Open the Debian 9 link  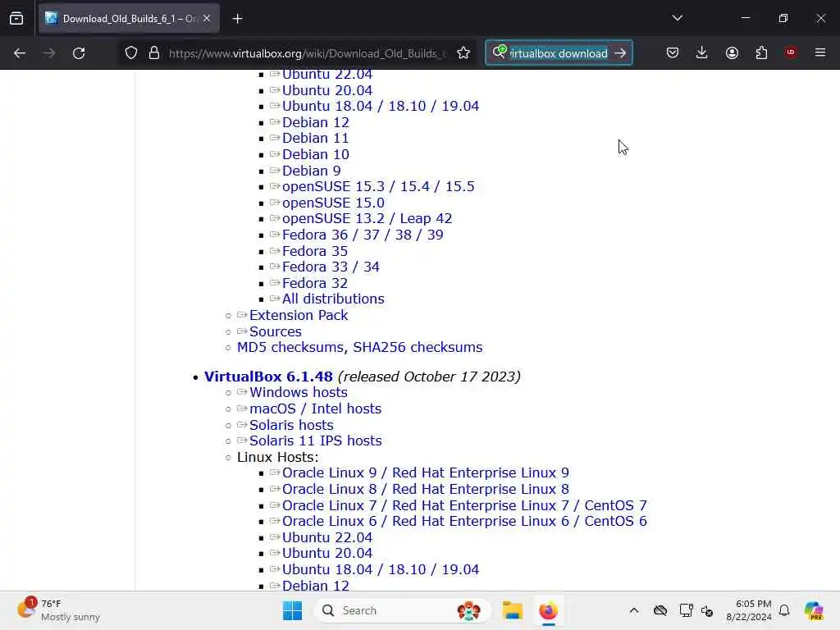pos(311,171)
